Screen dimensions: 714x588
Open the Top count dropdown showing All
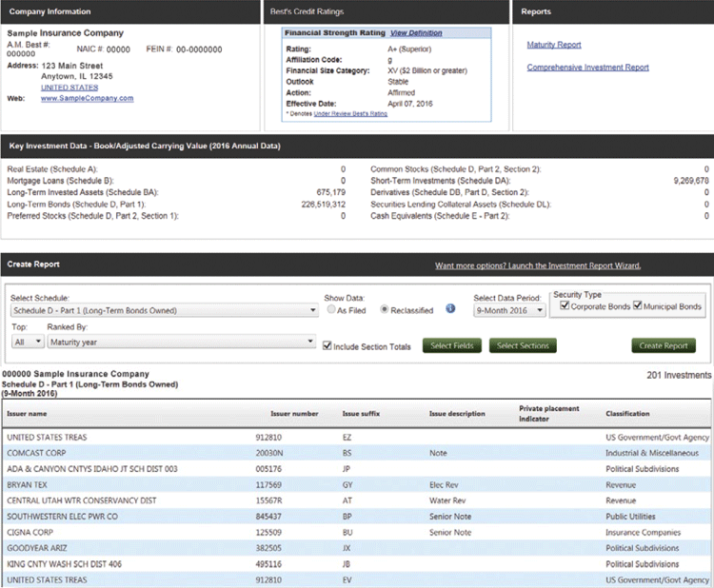coord(28,342)
